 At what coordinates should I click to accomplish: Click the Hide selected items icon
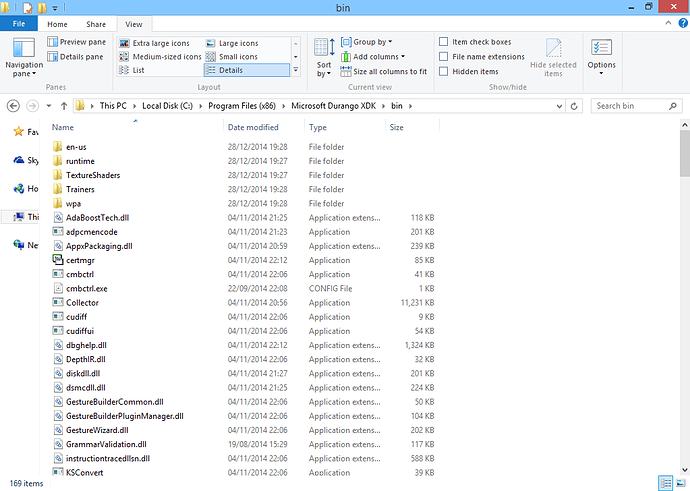(553, 56)
